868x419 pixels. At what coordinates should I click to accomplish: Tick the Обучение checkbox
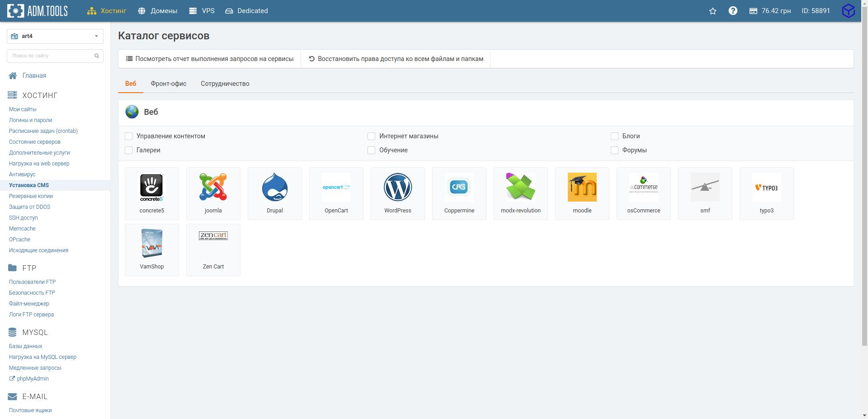coord(372,150)
